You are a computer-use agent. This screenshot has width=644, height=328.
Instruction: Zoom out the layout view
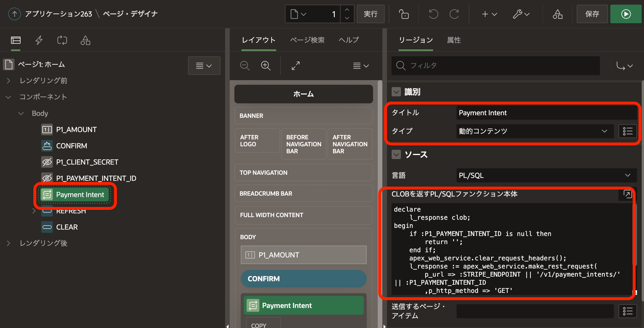point(245,66)
